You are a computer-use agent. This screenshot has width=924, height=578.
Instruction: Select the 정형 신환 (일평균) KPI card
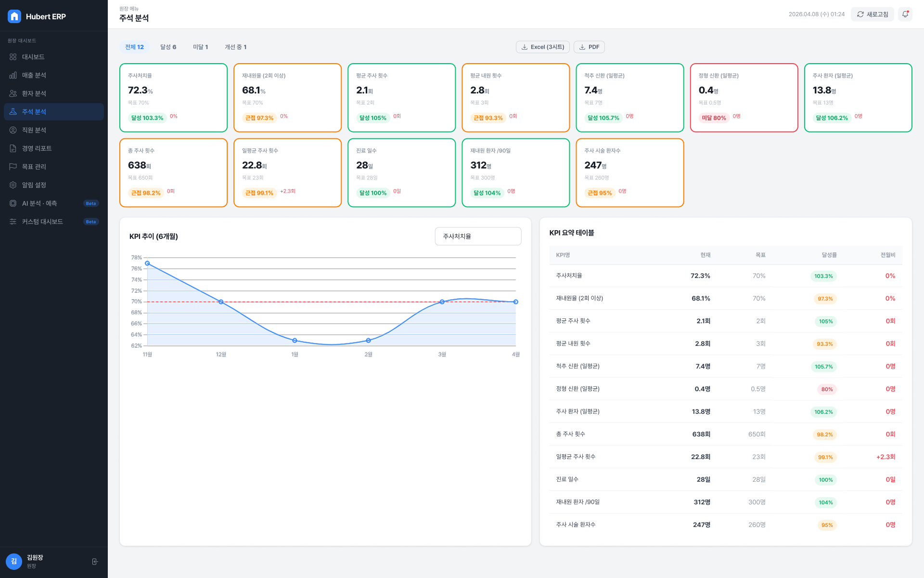click(744, 98)
